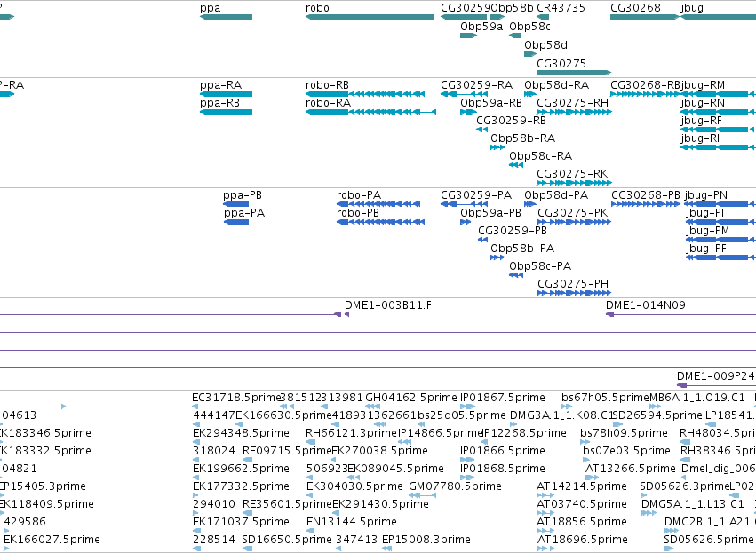Select the jbug-PM protein label
Viewport: 756px width, 553px height.
[x=708, y=231]
